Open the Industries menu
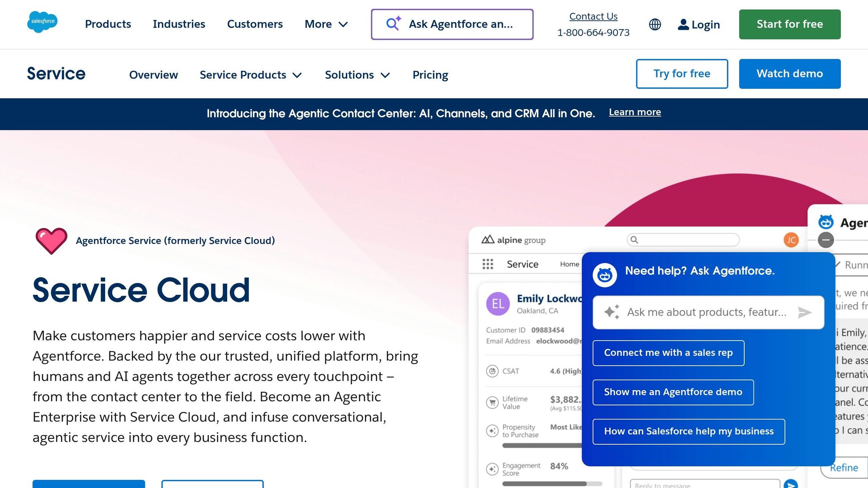The height and width of the screenshot is (488, 868). click(179, 24)
